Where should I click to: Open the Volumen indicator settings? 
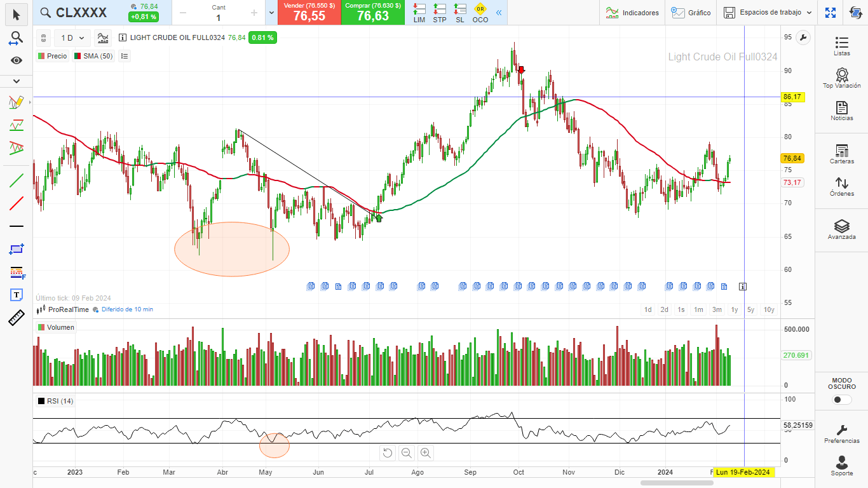point(56,327)
